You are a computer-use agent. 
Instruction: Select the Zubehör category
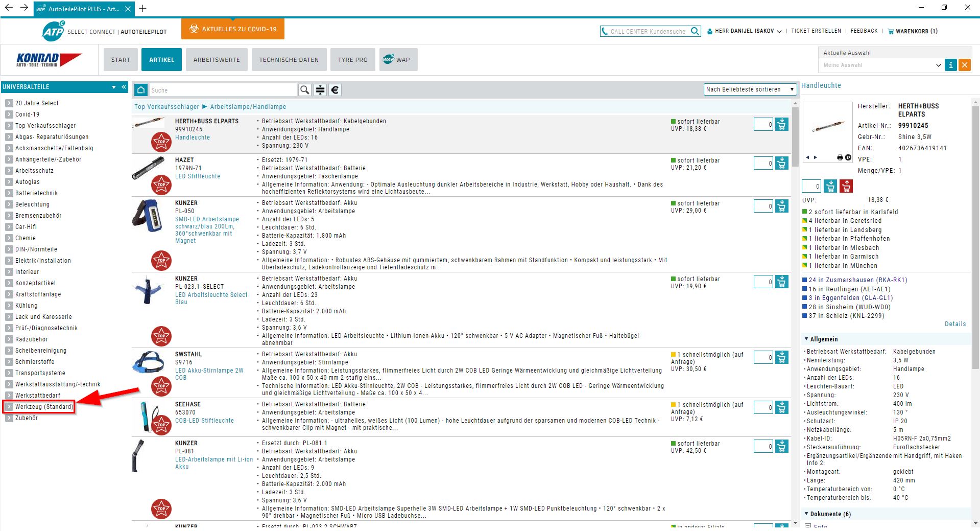27,418
